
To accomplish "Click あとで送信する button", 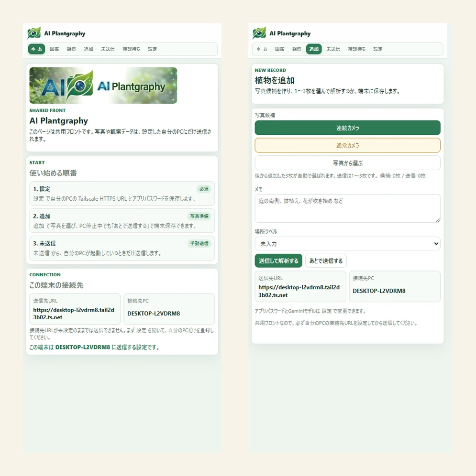I will pos(326,261).
